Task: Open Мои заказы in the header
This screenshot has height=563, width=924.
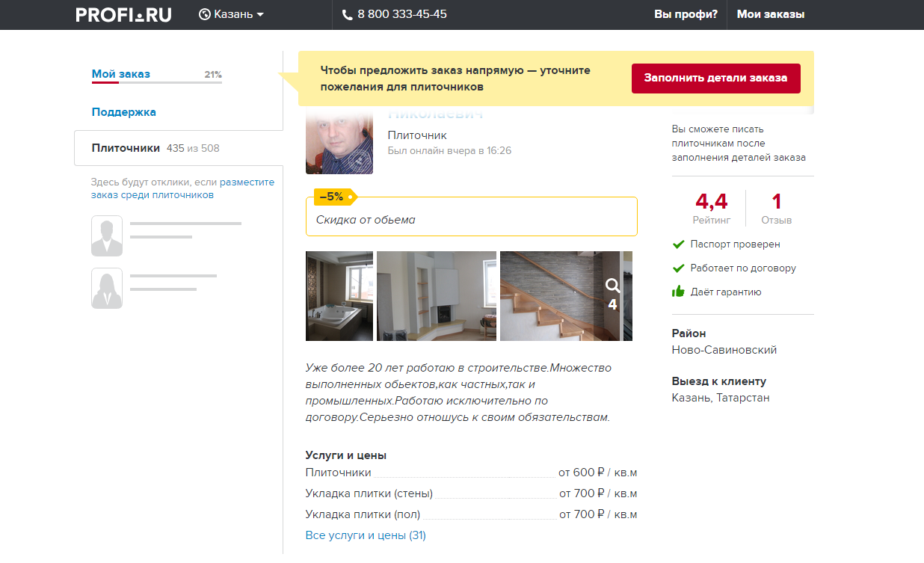Action: (771, 14)
